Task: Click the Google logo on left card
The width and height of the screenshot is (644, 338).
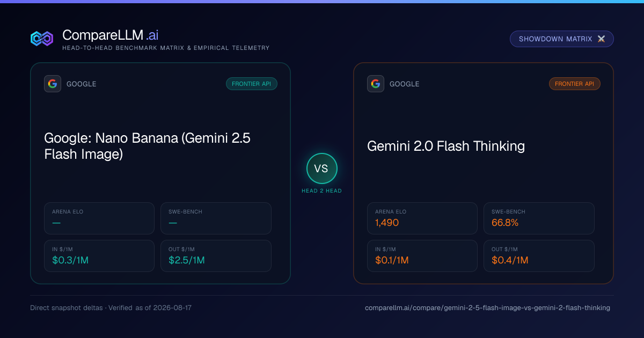Action: (x=53, y=84)
